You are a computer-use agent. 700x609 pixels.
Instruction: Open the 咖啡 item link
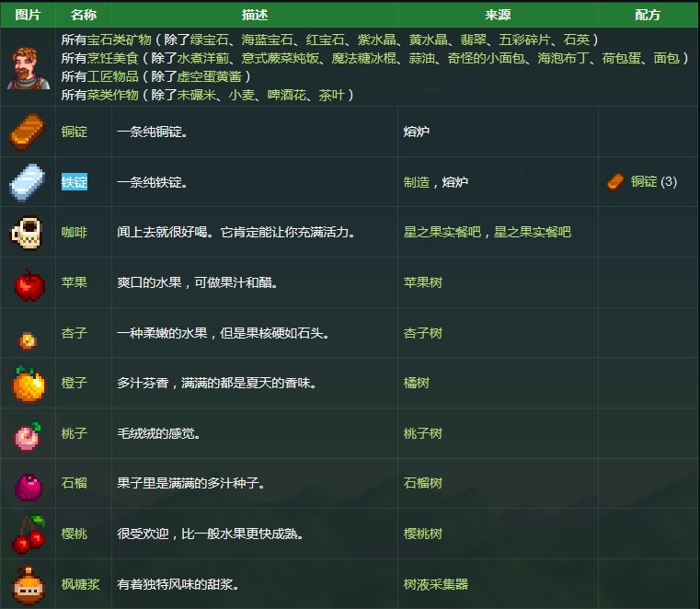[x=75, y=232]
